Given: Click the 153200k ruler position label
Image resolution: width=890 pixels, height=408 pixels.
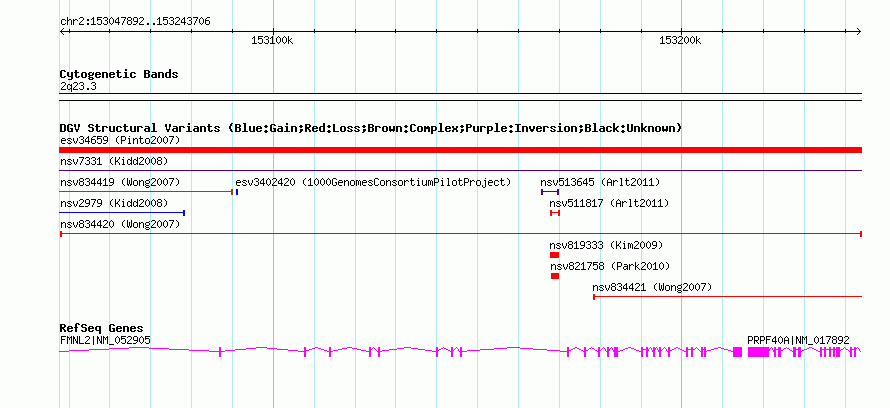Looking at the screenshot, I should click(680, 40).
